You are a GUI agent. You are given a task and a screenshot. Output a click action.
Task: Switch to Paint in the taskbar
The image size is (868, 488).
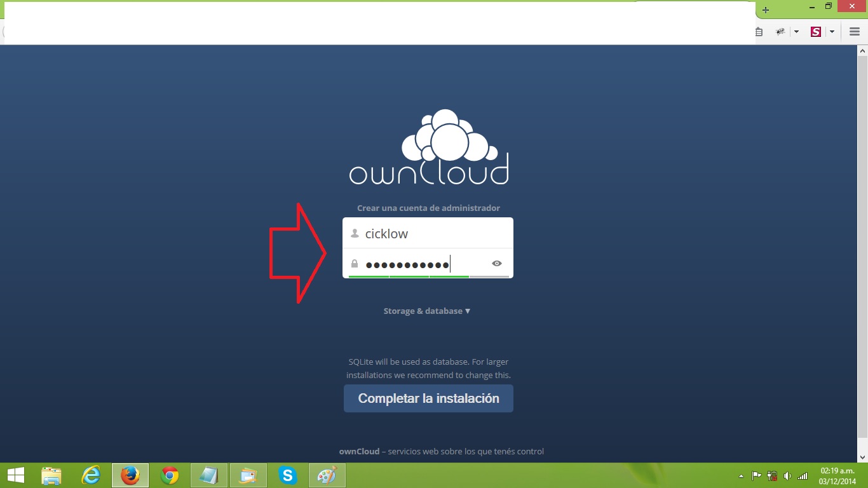click(327, 475)
